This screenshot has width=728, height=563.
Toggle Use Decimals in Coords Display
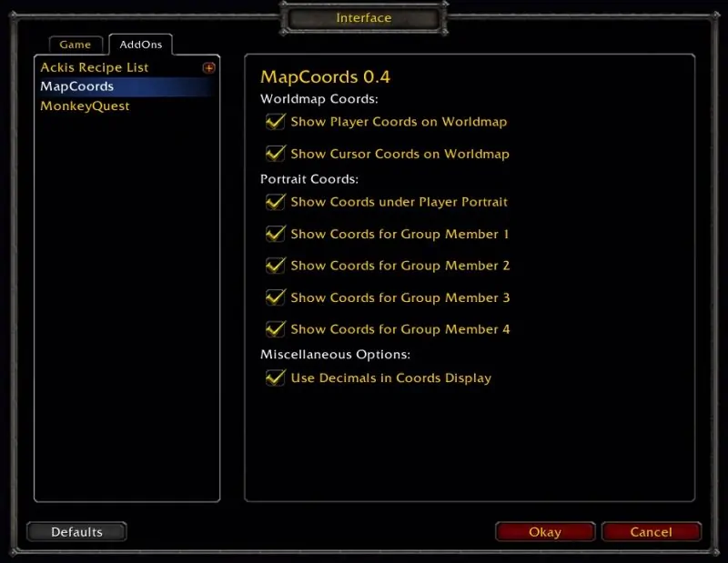[276, 377]
